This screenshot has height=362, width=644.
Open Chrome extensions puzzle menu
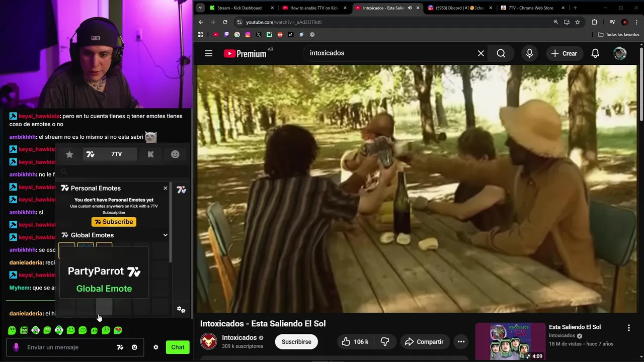coord(594,22)
